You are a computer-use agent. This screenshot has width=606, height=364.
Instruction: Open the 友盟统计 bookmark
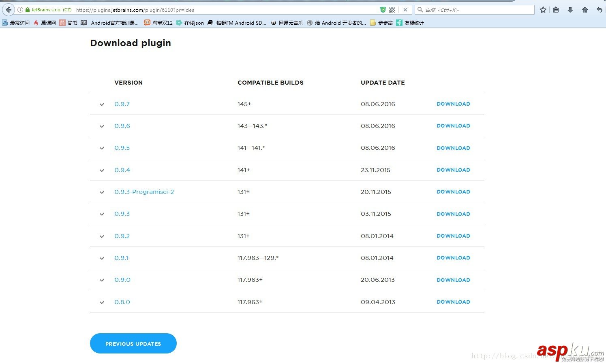click(x=410, y=23)
